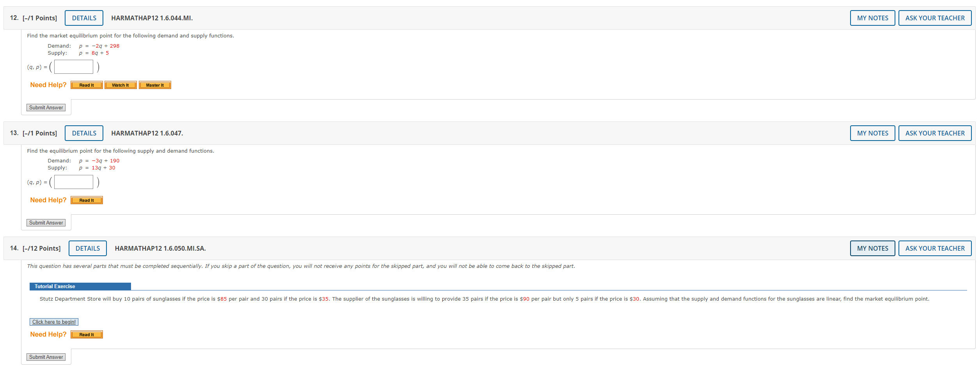Click the answer input field for question 12

point(73,67)
